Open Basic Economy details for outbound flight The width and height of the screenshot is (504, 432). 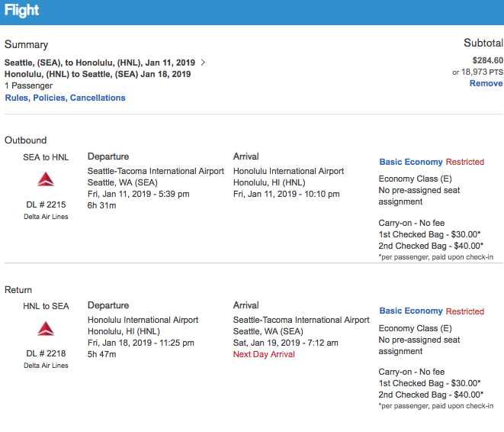(x=411, y=162)
